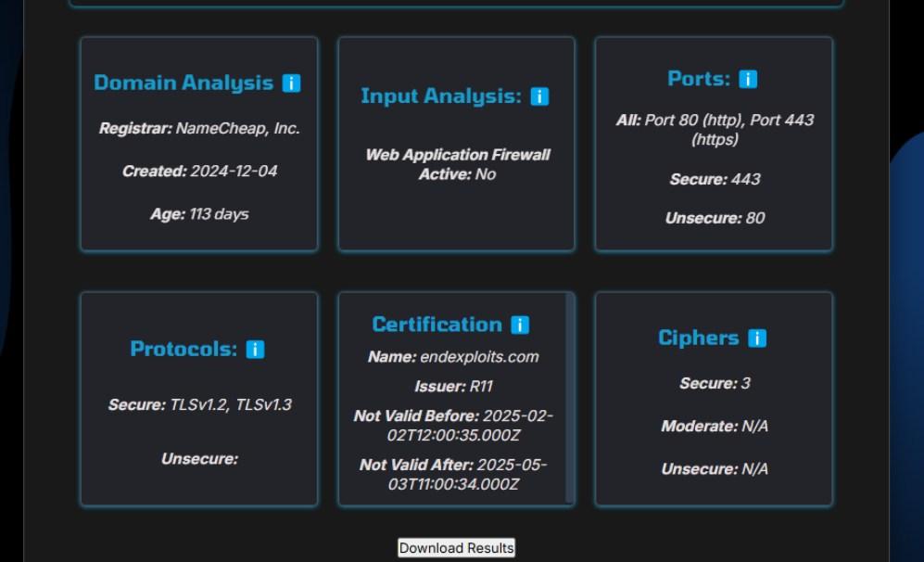
Task: Click the Secure: 443 port value
Action: pos(715,179)
